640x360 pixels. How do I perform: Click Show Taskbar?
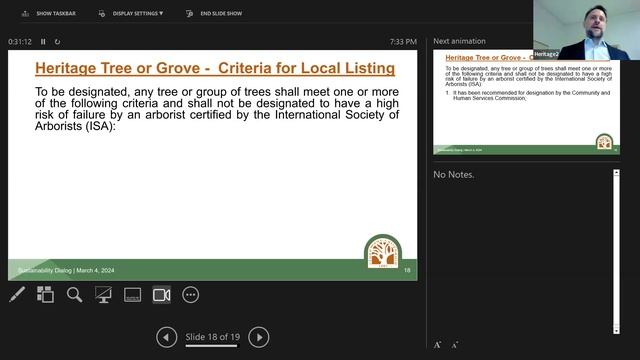(56, 13)
